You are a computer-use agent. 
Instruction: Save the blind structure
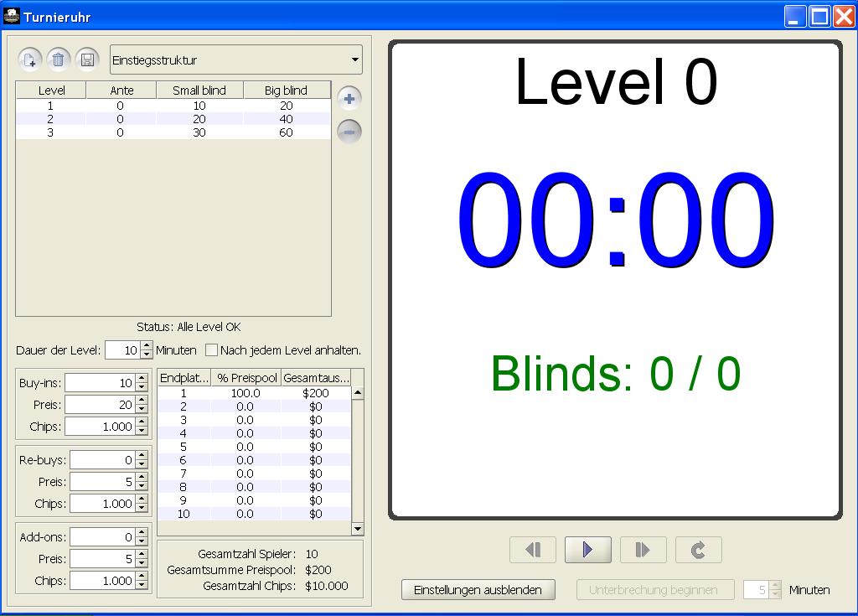pyautogui.click(x=87, y=60)
